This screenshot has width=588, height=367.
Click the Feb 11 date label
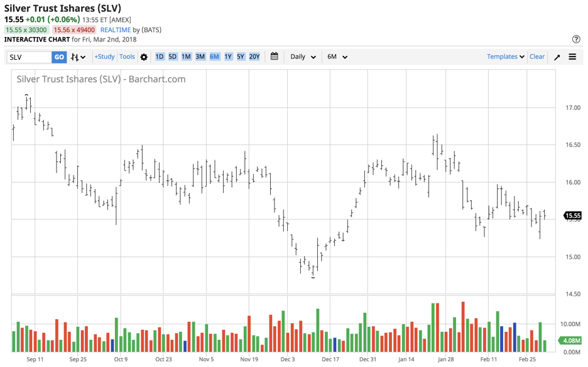click(x=488, y=359)
